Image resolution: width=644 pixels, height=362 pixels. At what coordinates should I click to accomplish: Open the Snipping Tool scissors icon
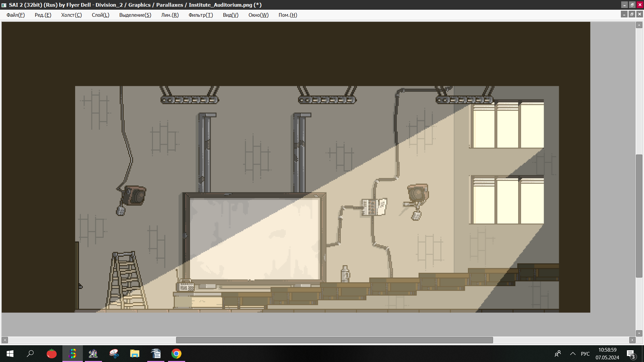pos(114,354)
